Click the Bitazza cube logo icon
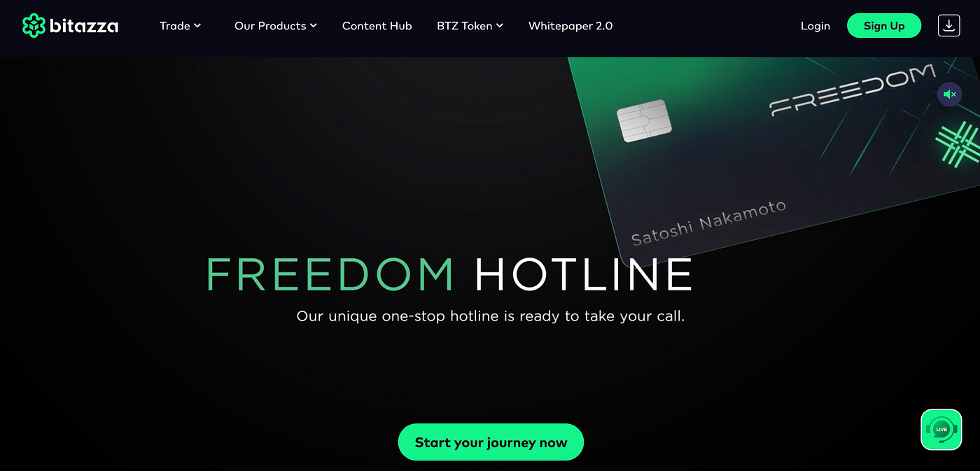Image resolution: width=980 pixels, height=471 pixels. [x=34, y=26]
